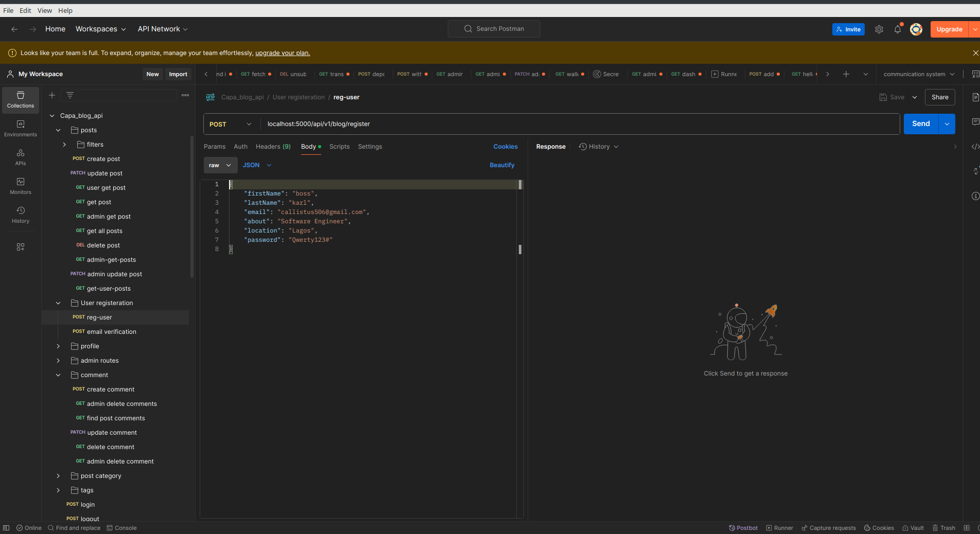Image resolution: width=980 pixels, height=534 pixels.
Task: Open the API Network dropdown
Action: [163, 29]
